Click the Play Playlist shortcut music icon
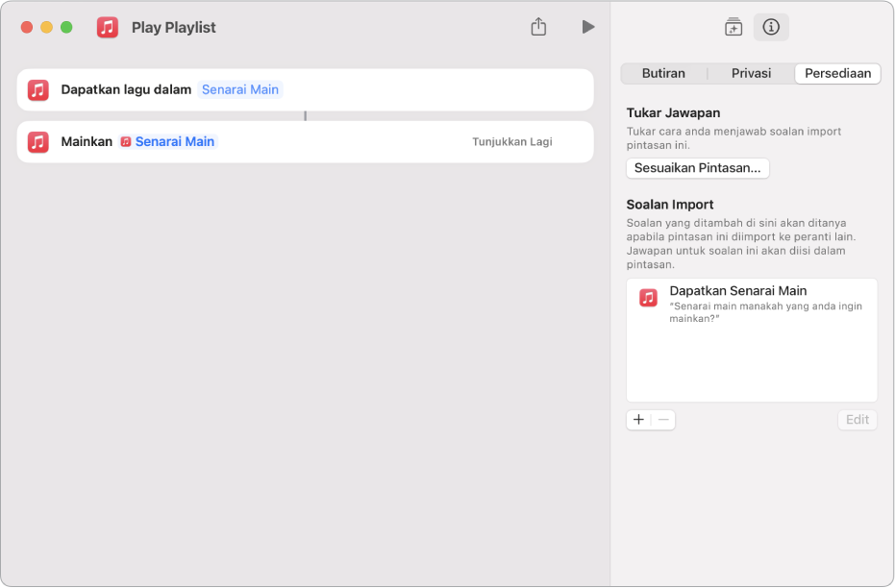895x588 pixels. (x=108, y=27)
